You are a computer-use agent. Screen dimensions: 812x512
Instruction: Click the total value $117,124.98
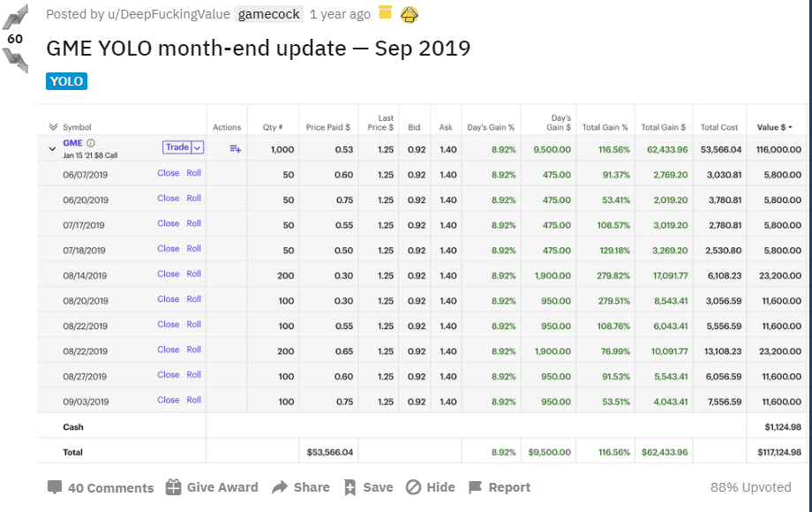point(779,453)
